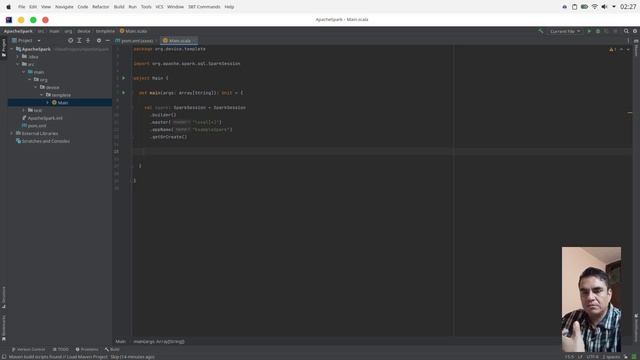The height and width of the screenshot is (360, 640).
Task: Click Main in the bottom editor breadcrumb
Action: pyautogui.click(x=120, y=341)
